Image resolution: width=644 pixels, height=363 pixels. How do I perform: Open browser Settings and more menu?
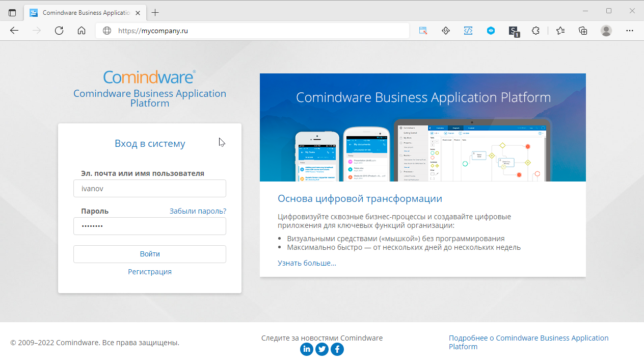point(630,31)
